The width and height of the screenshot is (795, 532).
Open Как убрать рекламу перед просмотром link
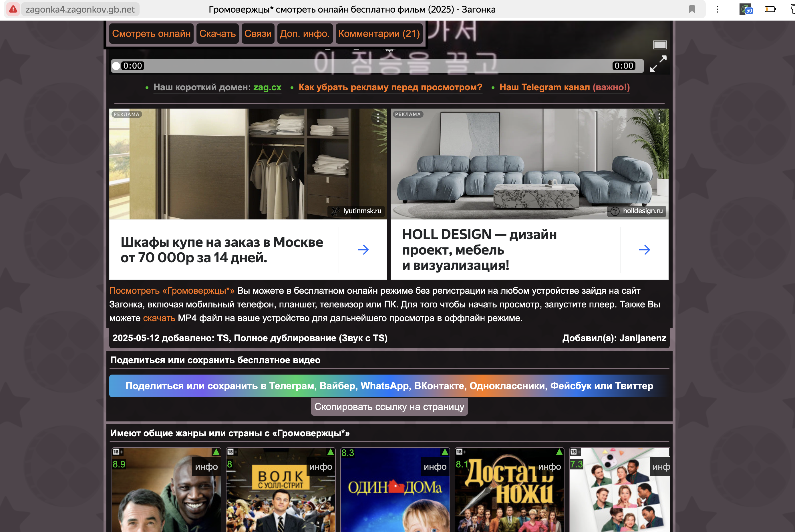(390, 87)
